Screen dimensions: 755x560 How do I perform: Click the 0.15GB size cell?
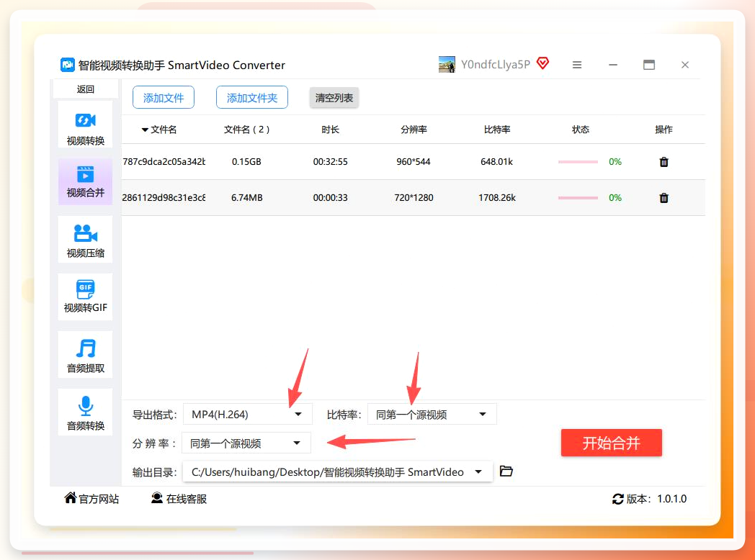click(246, 162)
